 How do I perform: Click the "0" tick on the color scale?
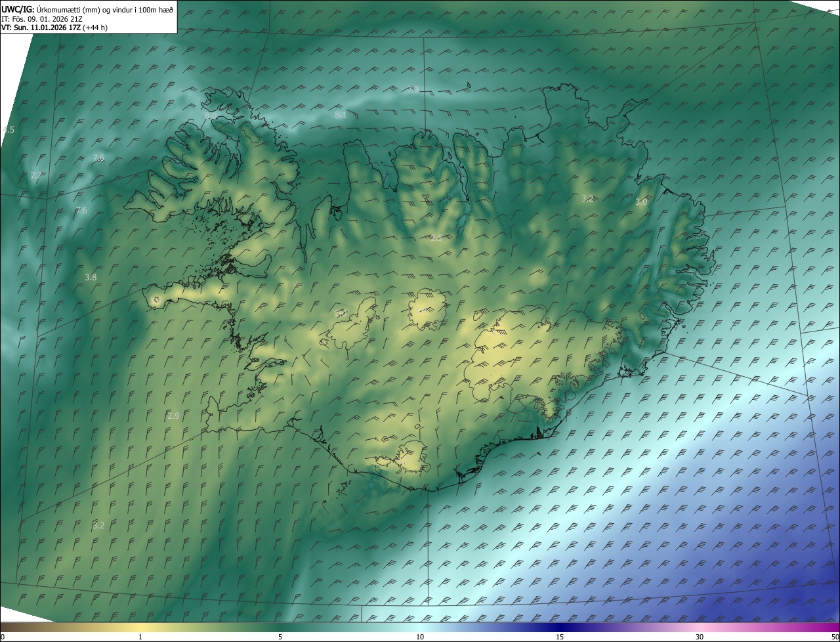pyautogui.click(x=3, y=637)
